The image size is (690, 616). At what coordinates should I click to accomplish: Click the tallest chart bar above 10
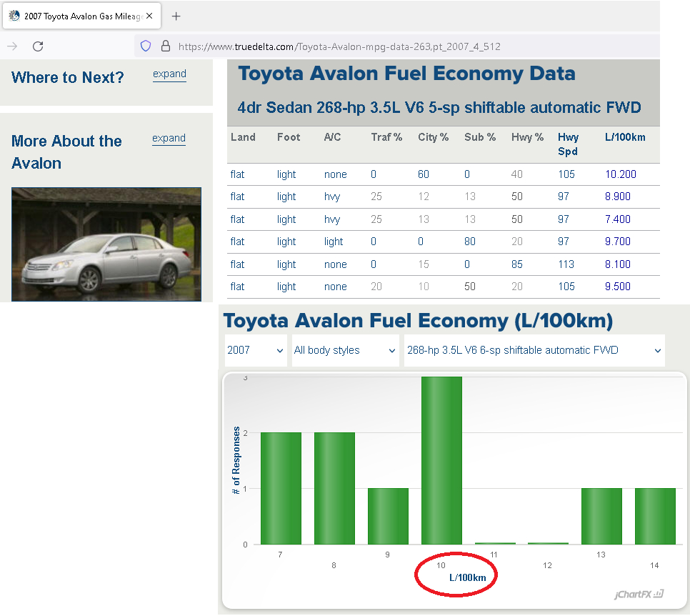point(442,461)
